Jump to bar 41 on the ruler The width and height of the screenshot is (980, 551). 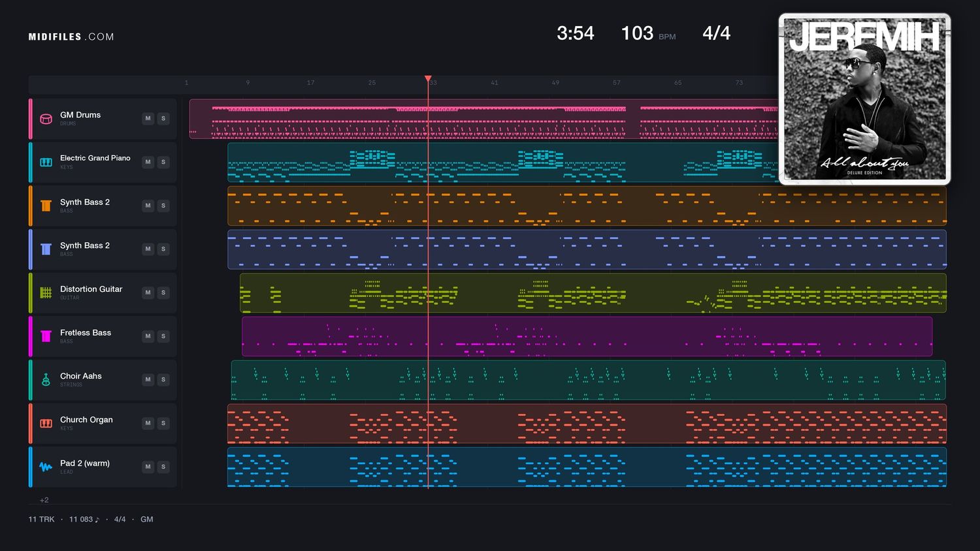point(495,83)
